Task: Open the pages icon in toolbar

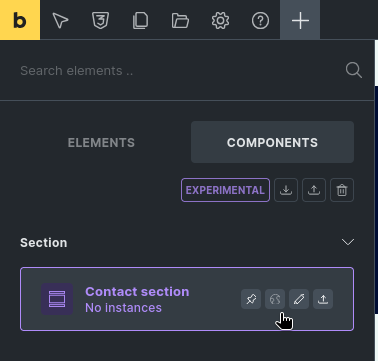Action: 140,20
